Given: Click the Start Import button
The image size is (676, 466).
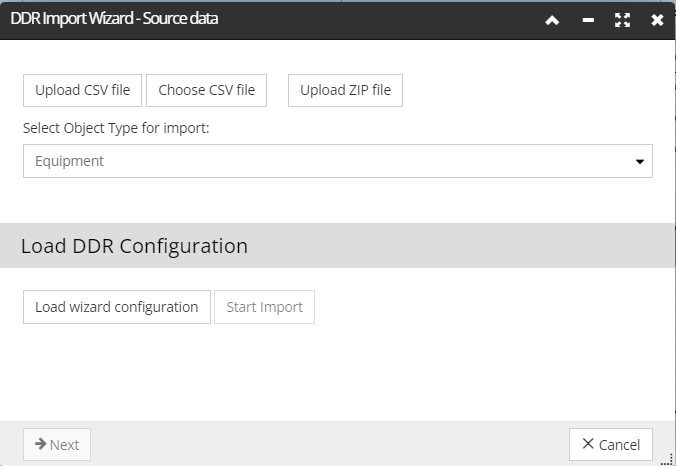Looking at the screenshot, I should [264, 307].
